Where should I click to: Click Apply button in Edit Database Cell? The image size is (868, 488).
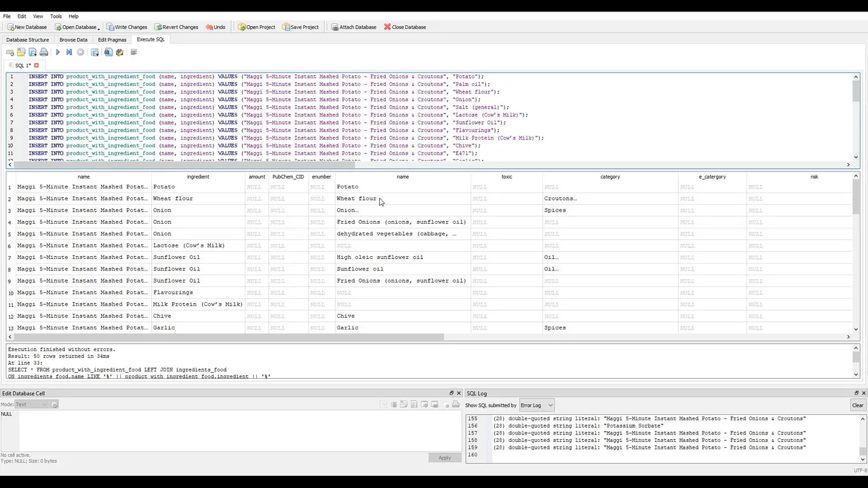[x=444, y=457]
